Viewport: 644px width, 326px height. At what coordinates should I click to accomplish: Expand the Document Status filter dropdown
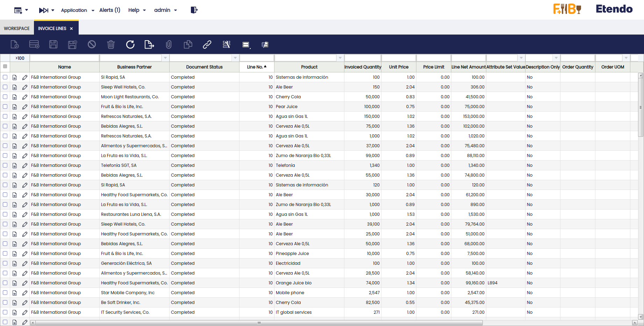(x=235, y=58)
